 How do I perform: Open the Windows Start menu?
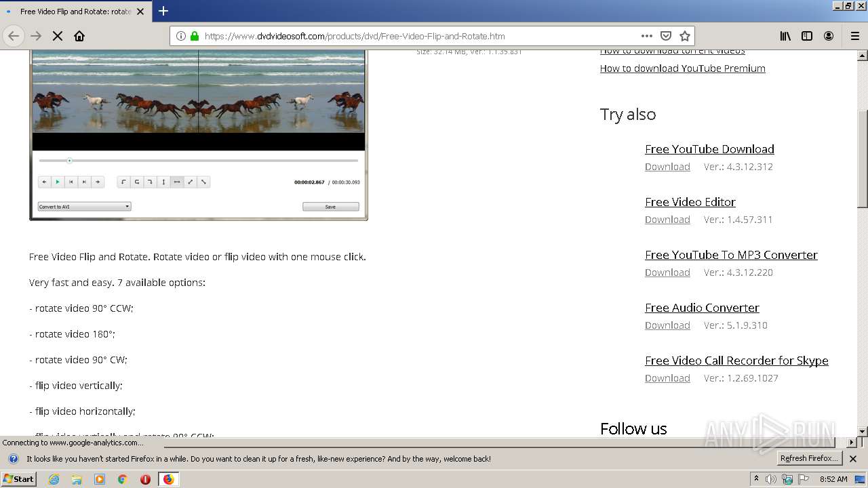pos(18,479)
